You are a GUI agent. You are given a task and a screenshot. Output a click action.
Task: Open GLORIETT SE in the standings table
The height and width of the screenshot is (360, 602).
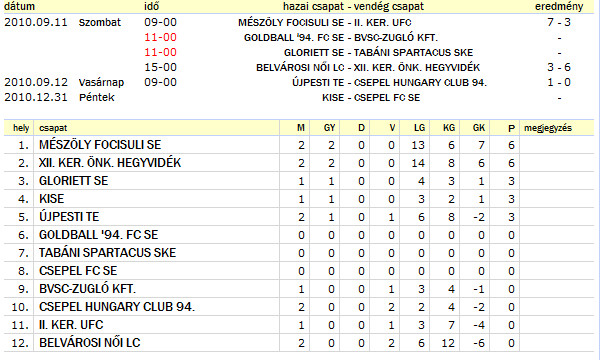pyautogui.click(x=73, y=181)
